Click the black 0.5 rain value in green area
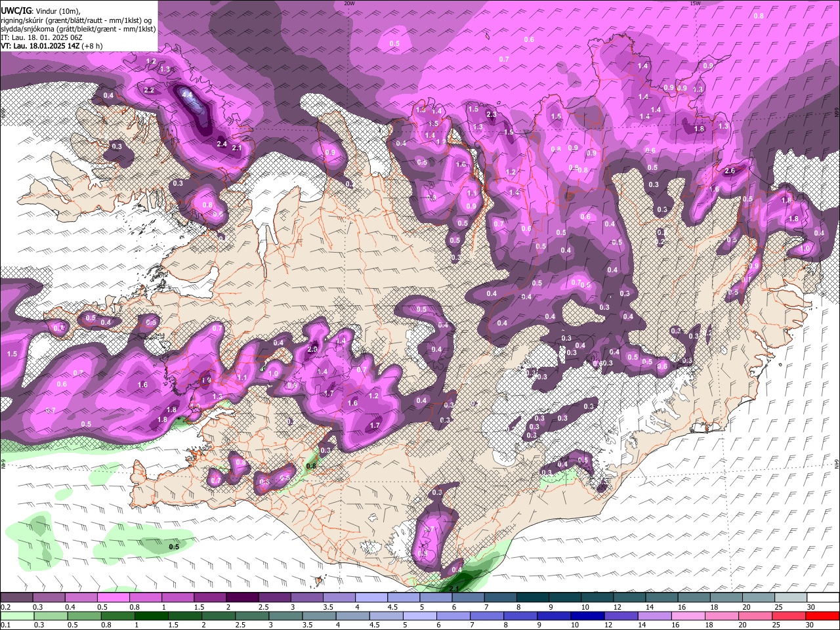Viewport: 840px width, 630px height. (174, 547)
